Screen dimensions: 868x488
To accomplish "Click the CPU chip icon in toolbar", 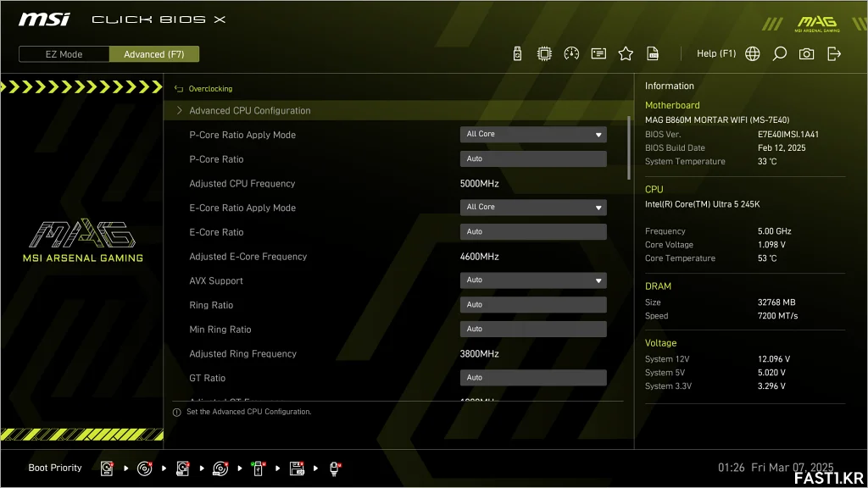I will (544, 53).
